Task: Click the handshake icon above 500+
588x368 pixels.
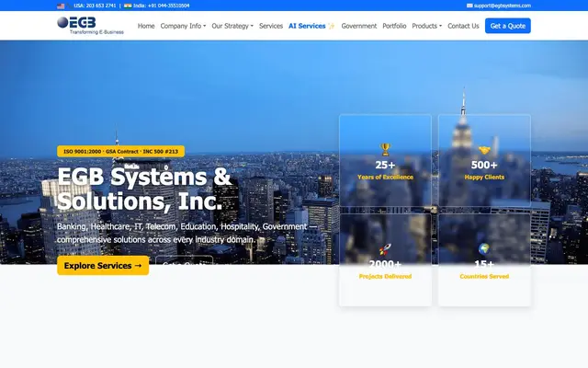Action: (484, 150)
